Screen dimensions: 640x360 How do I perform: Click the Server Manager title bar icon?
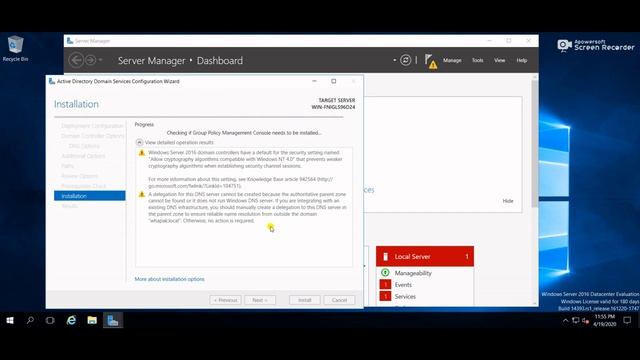70,41
